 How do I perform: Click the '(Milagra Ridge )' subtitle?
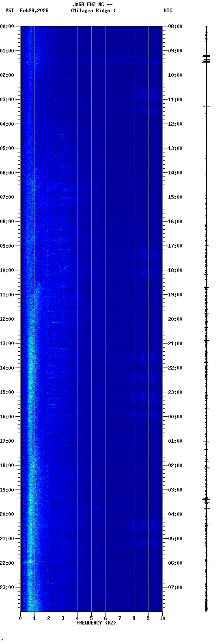click(93, 11)
